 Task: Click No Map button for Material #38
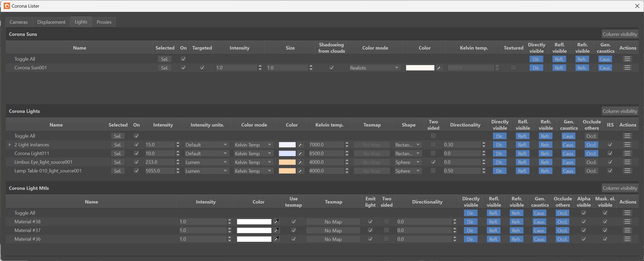coord(333,222)
